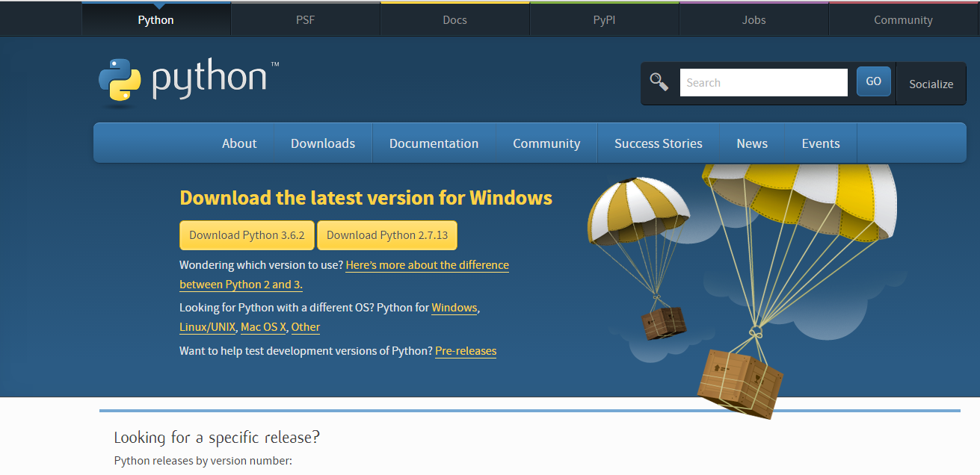Click the 'Looking for a specific release?' heading

click(217, 438)
